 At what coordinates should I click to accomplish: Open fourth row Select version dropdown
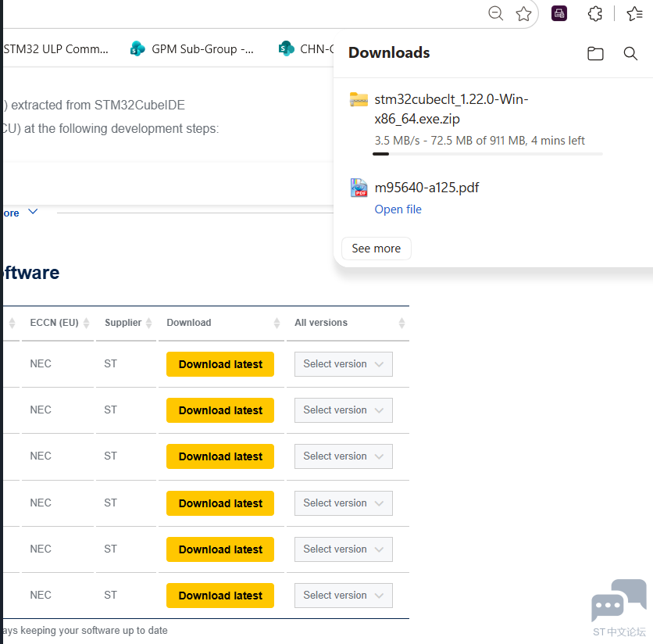[x=344, y=503]
